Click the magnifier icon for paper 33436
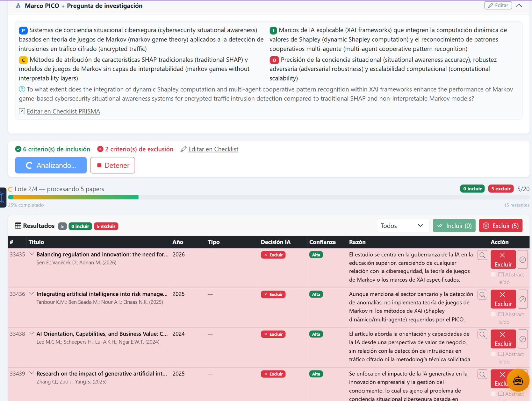This screenshot has height=401, width=532. (482, 295)
